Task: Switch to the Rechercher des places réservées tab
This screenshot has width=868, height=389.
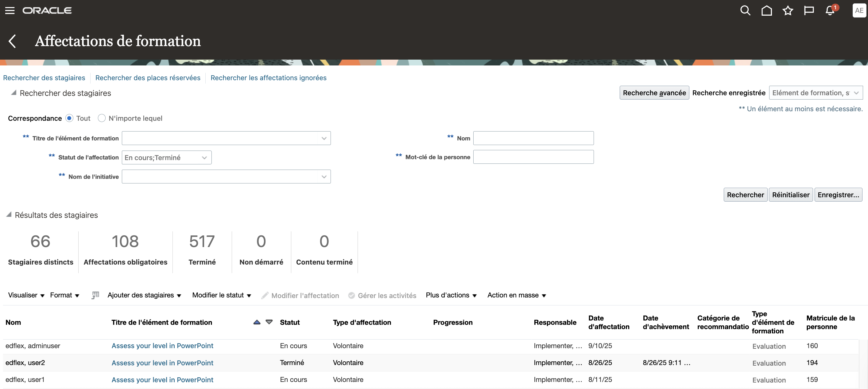Action: (x=148, y=78)
